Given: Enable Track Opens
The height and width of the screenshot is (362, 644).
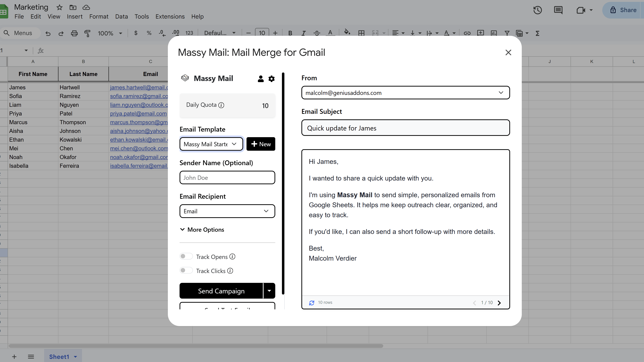Looking at the screenshot, I should click(x=186, y=256).
